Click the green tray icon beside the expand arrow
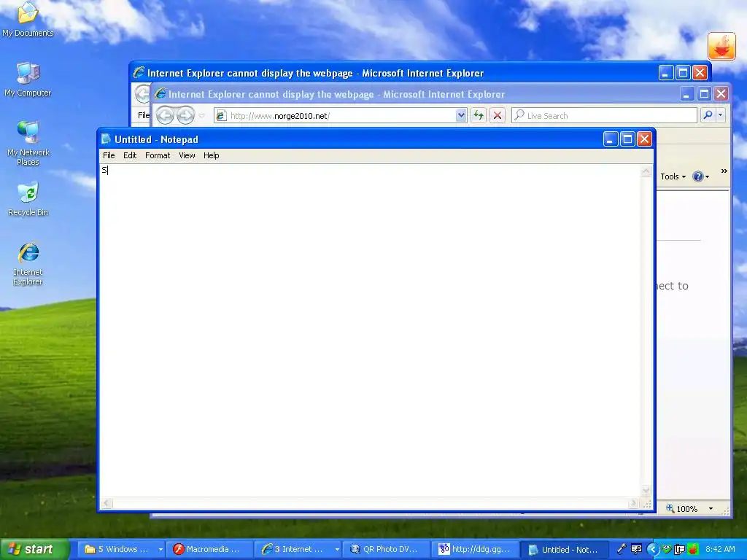 pos(667,549)
